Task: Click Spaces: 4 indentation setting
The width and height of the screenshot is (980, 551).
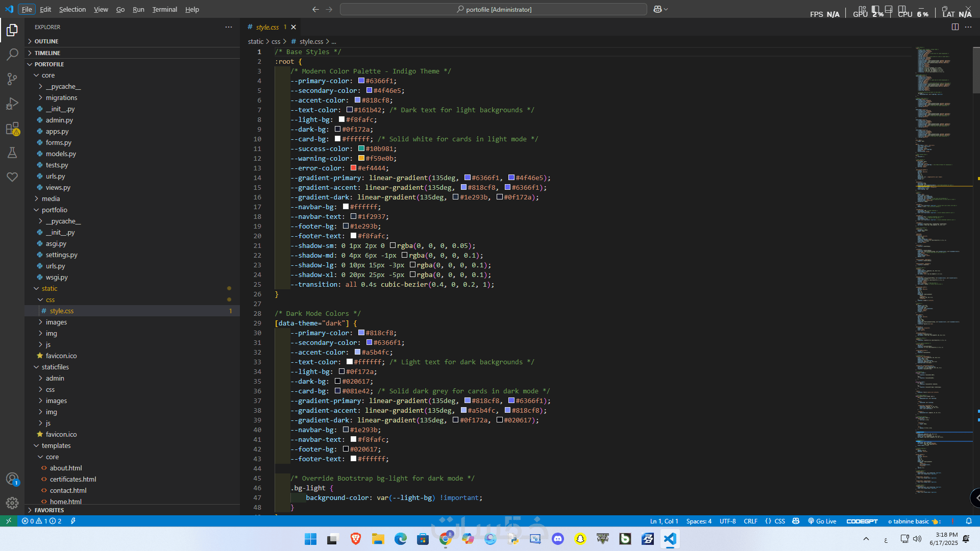Action: tap(698, 521)
